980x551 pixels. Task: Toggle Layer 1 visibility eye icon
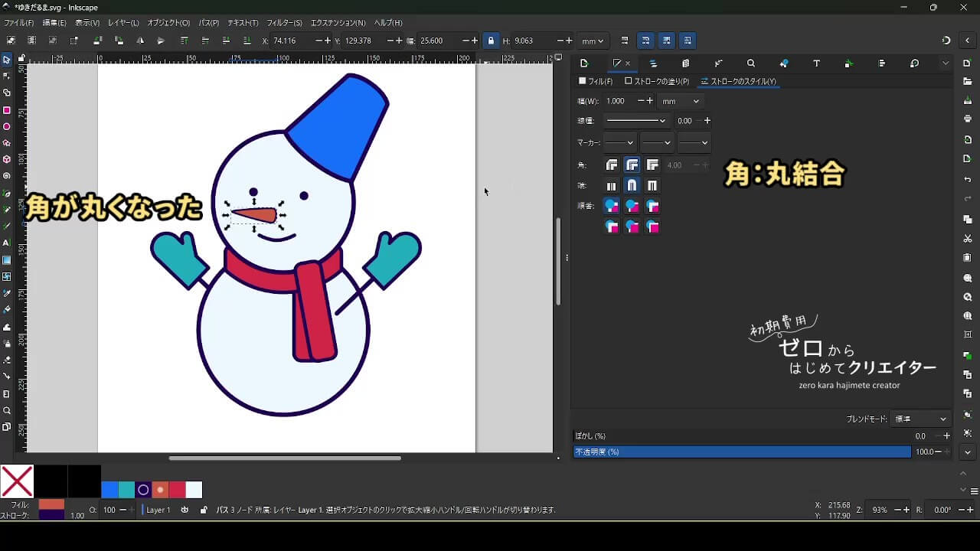click(x=185, y=510)
